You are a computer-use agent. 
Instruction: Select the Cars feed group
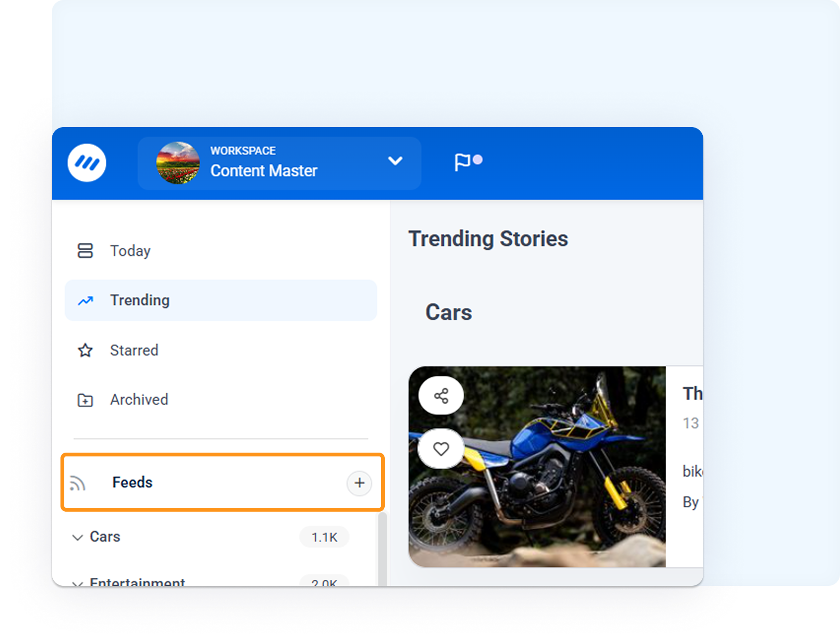click(105, 537)
